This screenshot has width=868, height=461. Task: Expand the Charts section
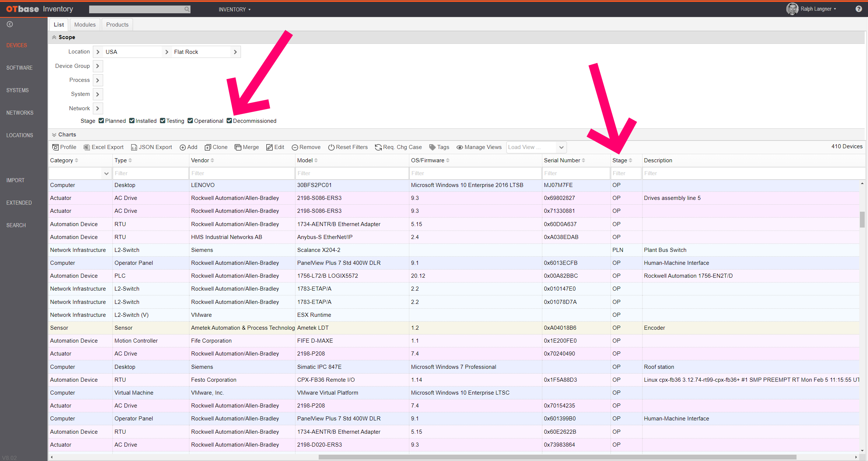coord(54,135)
